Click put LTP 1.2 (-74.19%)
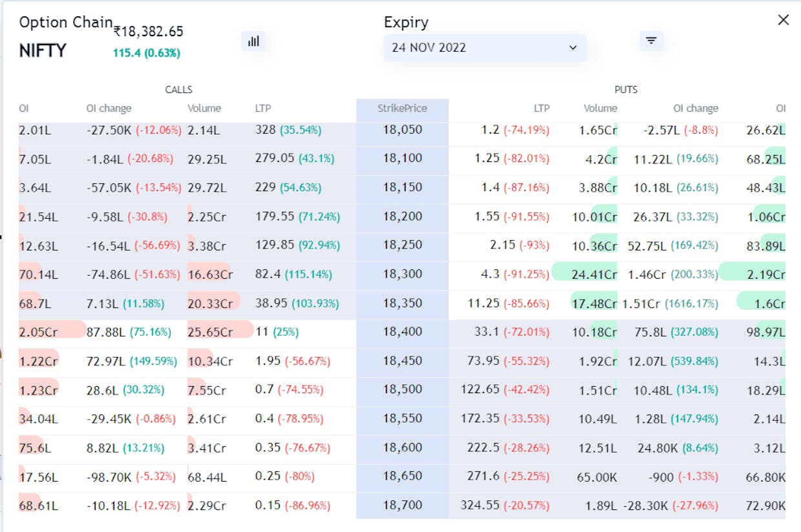 (x=515, y=130)
